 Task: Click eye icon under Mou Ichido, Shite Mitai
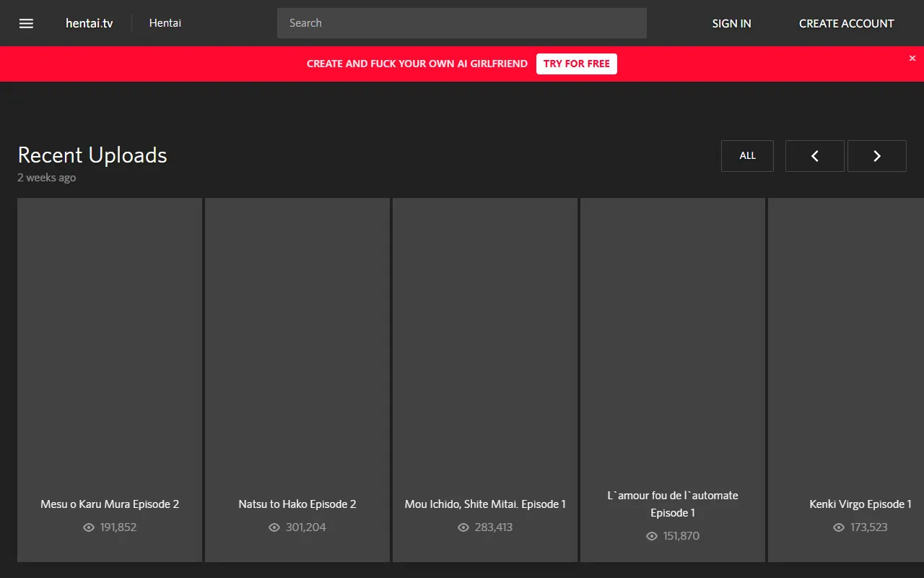pyautogui.click(x=463, y=527)
